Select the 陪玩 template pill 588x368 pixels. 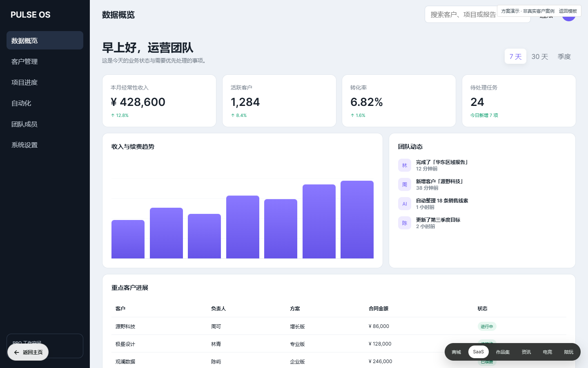(x=569, y=352)
